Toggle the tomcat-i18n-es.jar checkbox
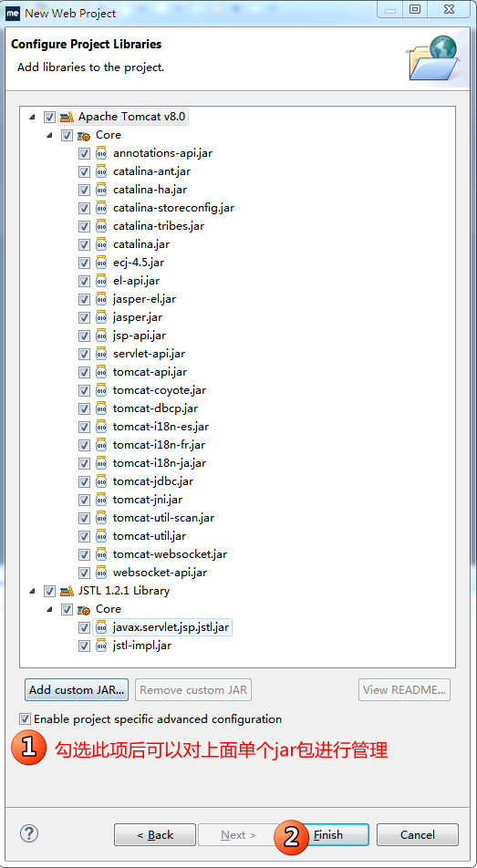 click(84, 428)
